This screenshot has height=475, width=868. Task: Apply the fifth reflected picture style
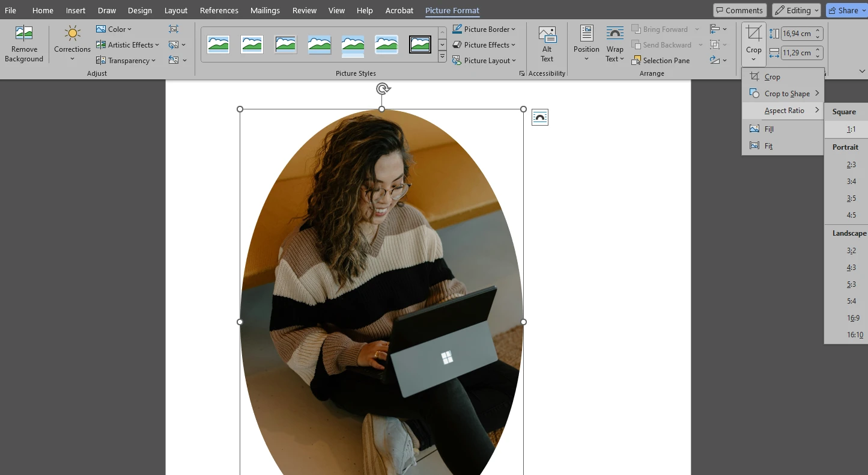click(x=353, y=46)
